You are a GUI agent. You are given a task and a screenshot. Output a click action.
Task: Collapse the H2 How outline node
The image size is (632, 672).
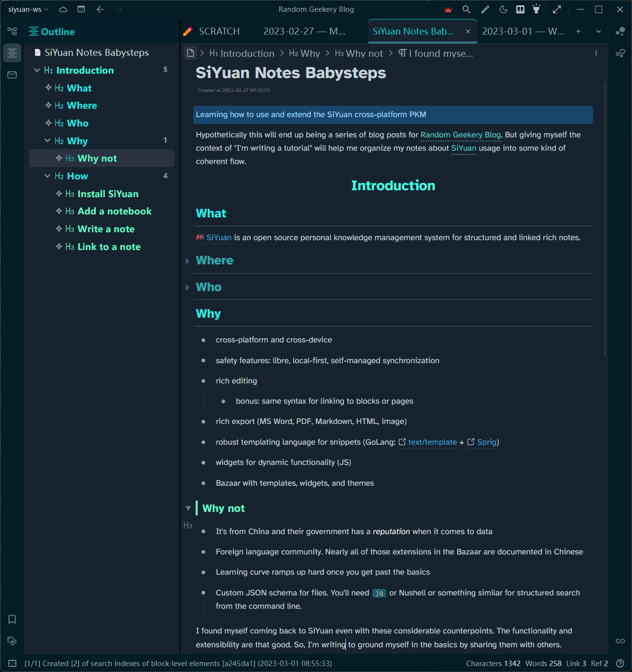[47, 176]
